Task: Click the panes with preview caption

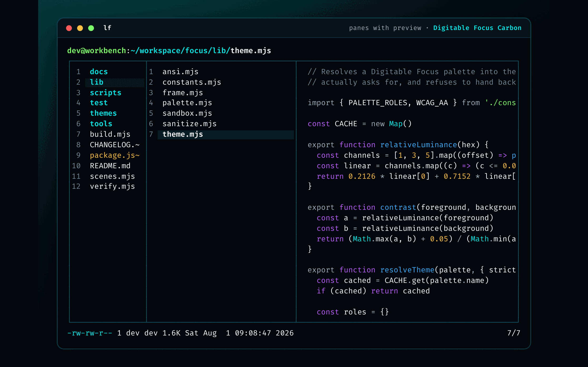Action: pos(385,28)
